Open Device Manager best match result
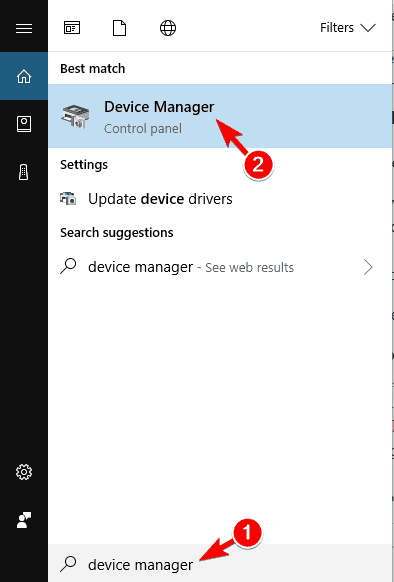The image size is (394, 582). coord(220,116)
